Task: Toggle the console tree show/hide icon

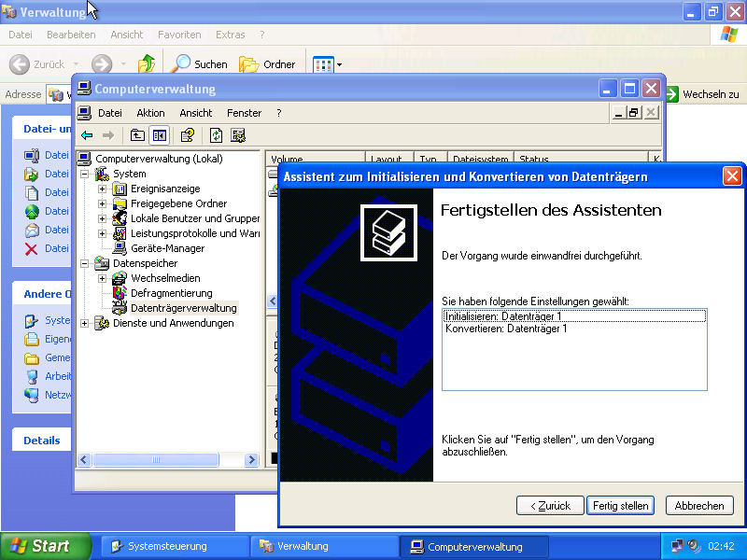Action: coord(159,135)
